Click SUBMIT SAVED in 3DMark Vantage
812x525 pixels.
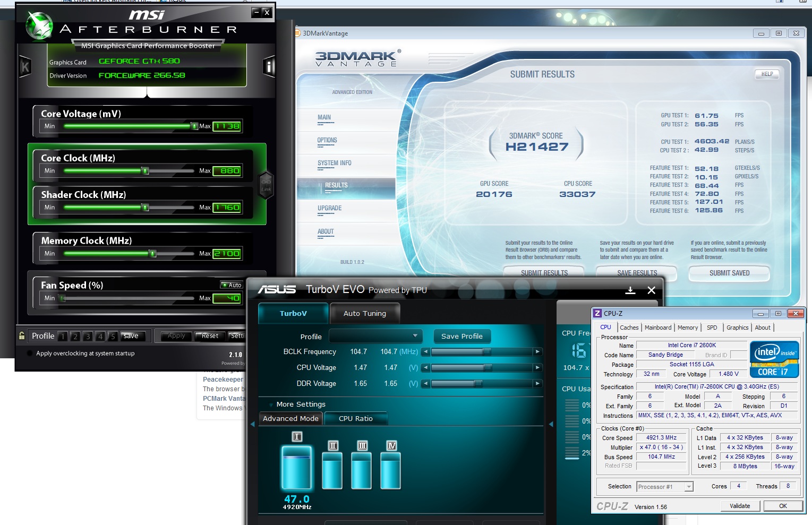click(729, 273)
